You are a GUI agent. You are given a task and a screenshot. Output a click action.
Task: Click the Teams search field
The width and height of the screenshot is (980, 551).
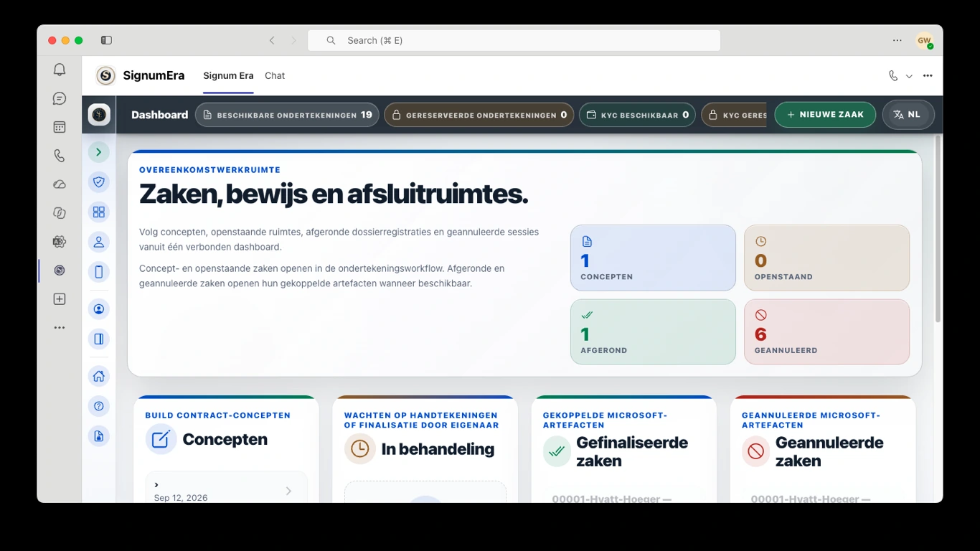[514, 40]
